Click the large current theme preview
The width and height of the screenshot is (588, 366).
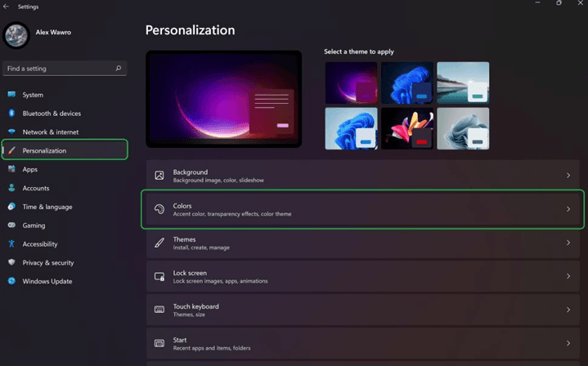coord(224,99)
